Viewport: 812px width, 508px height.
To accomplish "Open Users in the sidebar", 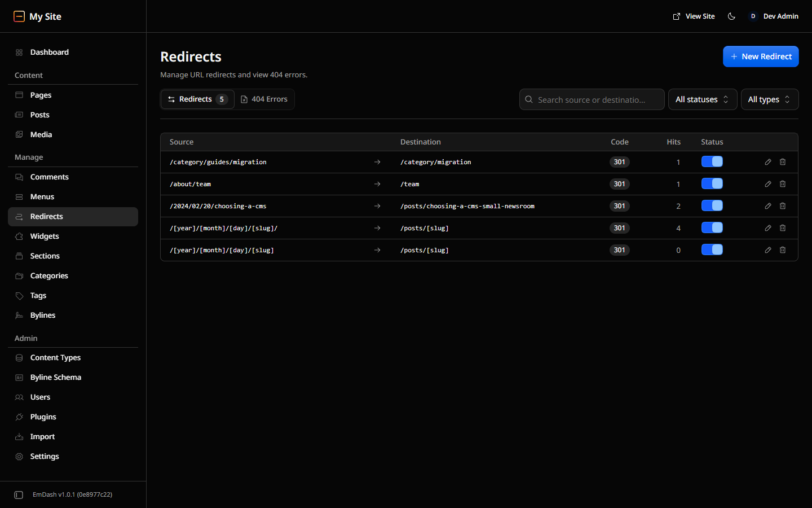I will point(73,397).
